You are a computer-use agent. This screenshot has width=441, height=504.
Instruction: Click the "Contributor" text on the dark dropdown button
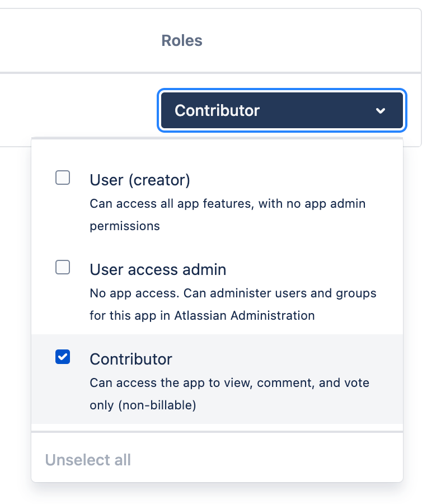[x=217, y=110]
